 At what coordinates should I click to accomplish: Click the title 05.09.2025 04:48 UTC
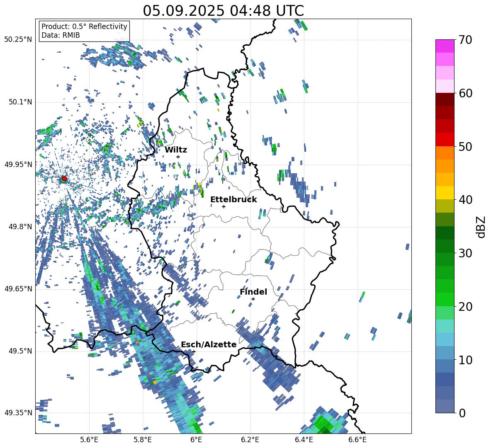click(x=223, y=11)
